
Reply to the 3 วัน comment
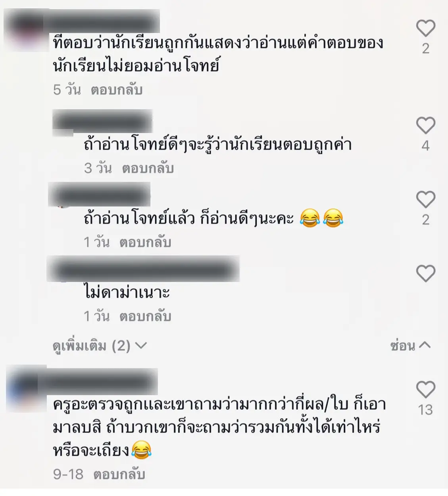pos(148,168)
